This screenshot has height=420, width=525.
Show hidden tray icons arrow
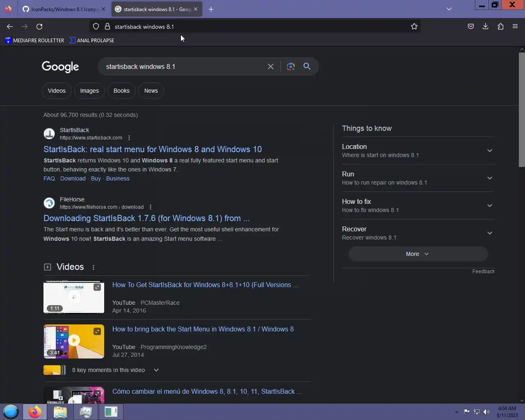click(x=457, y=412)
